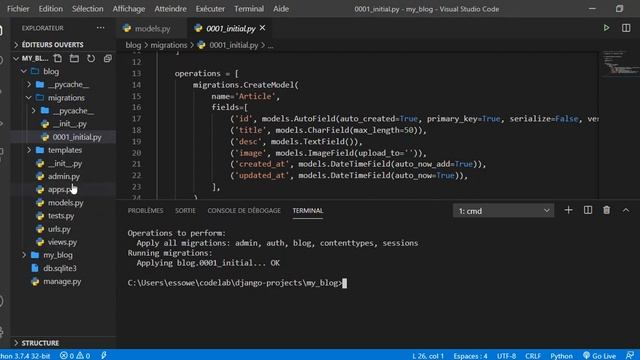Image resolution: width=640 pixels, height=360 pixels.
Task: Switch to the PROBLÈMES panel tab
Action: click(145, 211)
